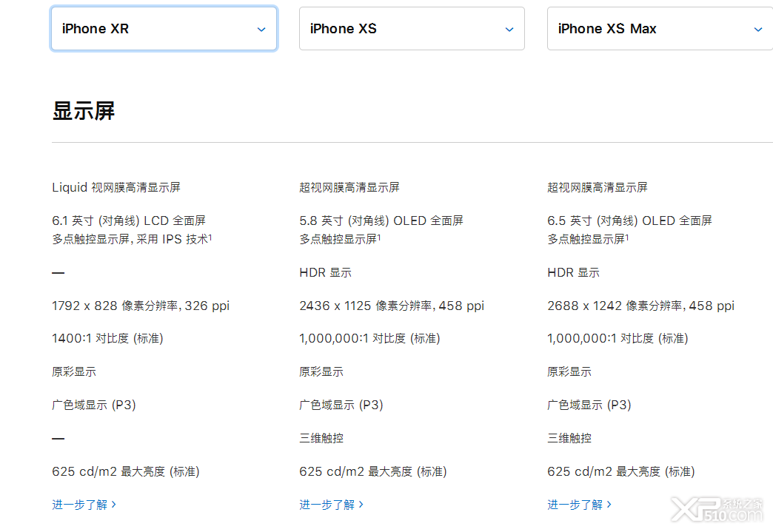Select HDR 显示 in iPhone XS Max column
The image size is (773, 532).
[x=573, y=272]
